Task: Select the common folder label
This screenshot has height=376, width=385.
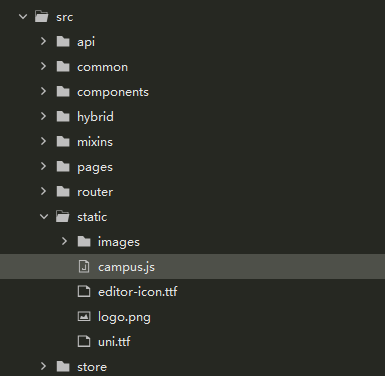Action: click(102, 67)
